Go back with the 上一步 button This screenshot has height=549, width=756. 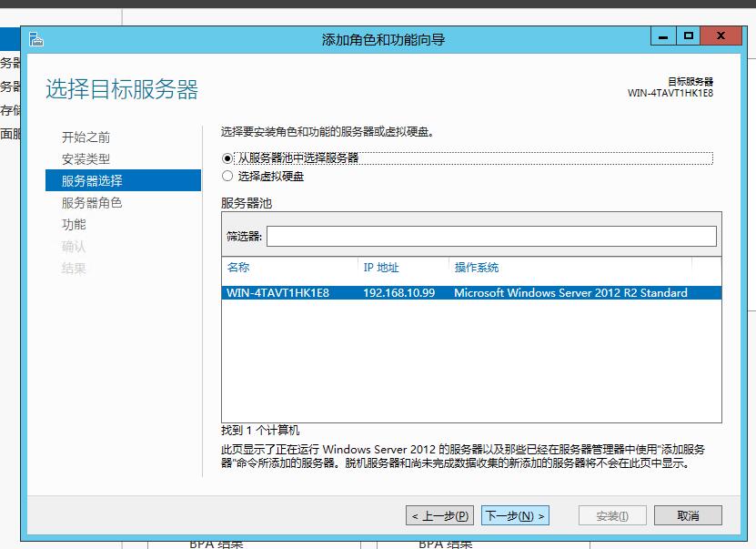coord(440,514)
